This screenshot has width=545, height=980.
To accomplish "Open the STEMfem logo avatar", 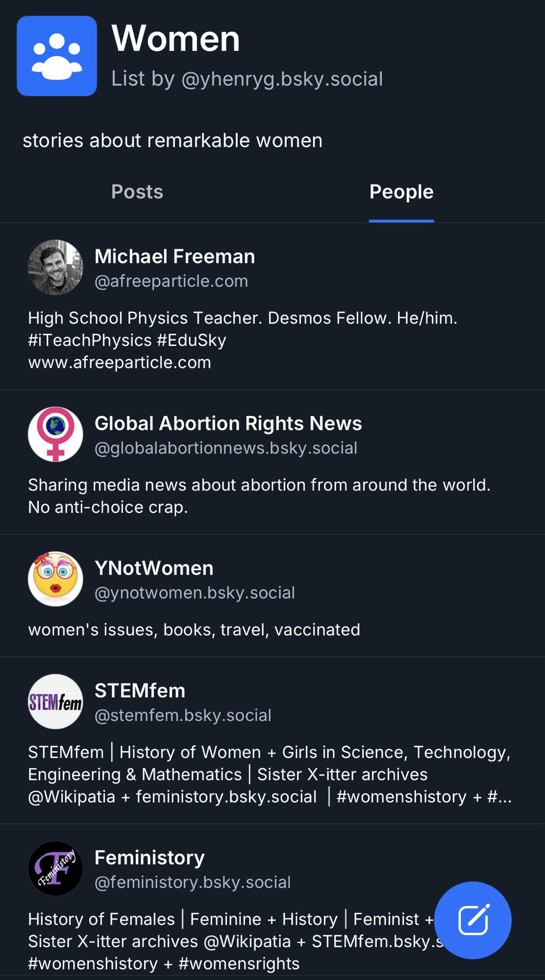I will [x=55, y=701].
